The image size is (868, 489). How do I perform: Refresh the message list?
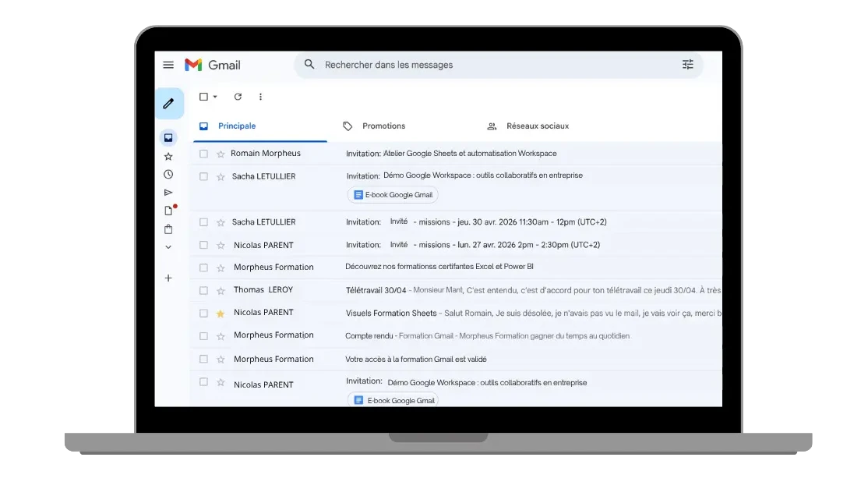238,97
